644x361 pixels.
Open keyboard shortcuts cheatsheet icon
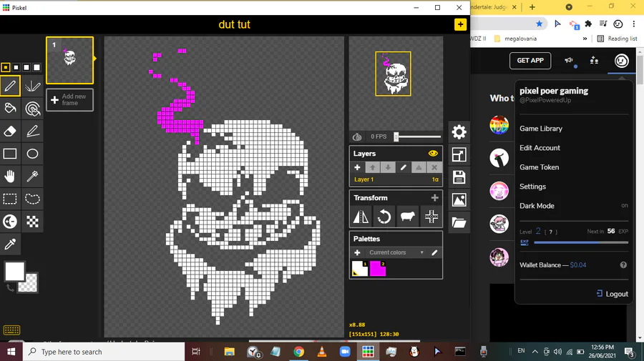point(11,330)
